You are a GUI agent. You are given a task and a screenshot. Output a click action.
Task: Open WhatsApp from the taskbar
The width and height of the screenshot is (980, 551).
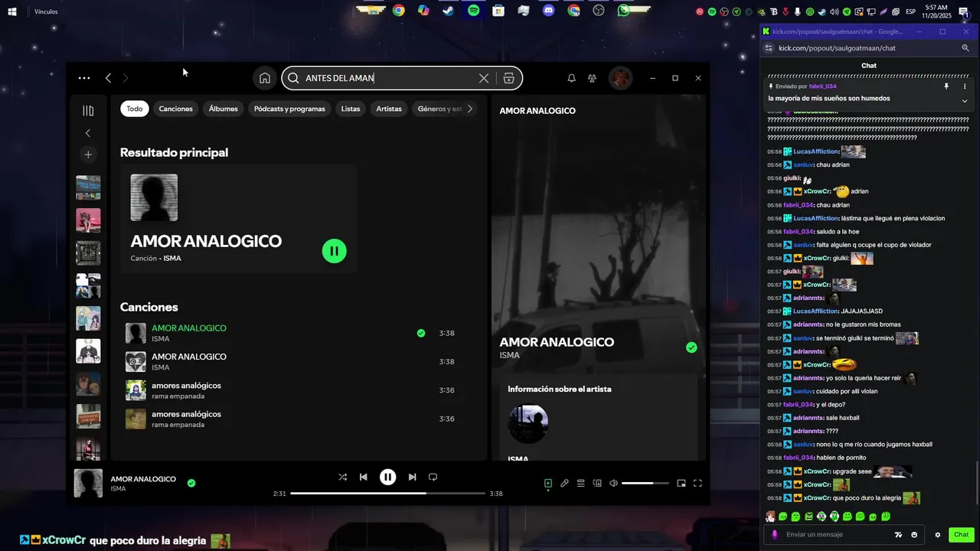tap(624, 11)
